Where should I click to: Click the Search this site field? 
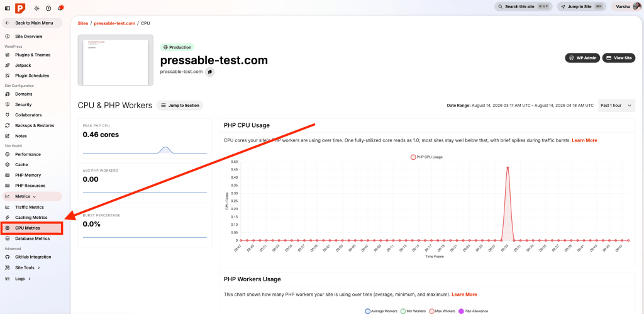[x=524, y=6]
